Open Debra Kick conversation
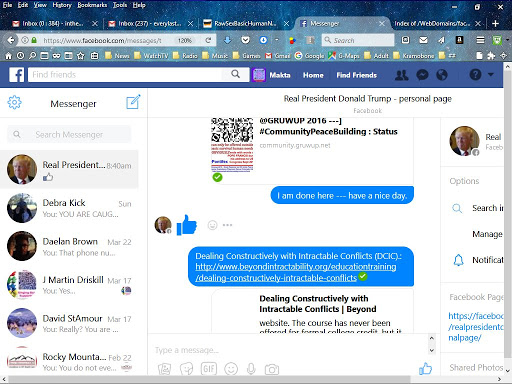Screen dimensions: 512x384 [x=69, y=208]
